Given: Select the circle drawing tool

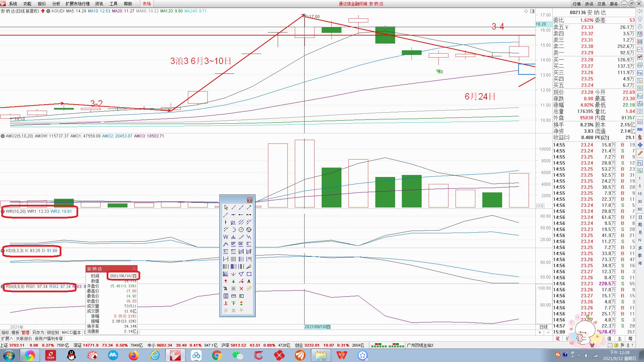Looking at the screenshot, I should pyautogui.click(x=241, y=230).
